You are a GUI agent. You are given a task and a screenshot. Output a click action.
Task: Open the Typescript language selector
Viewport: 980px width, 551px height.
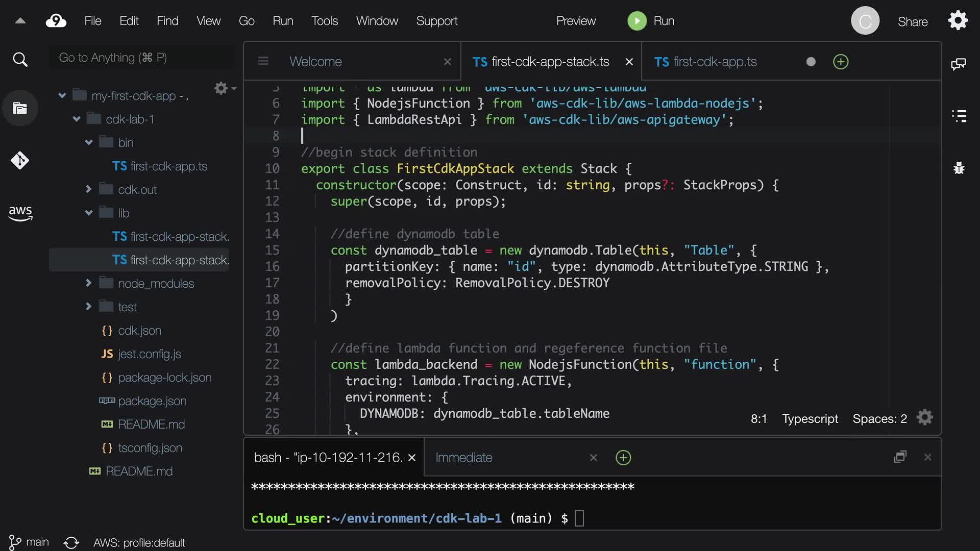click(x=810, y=419)
